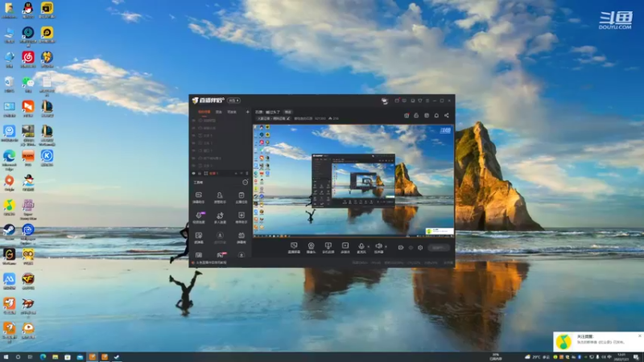Mute the microphone in bottom toolbar
The width and height of the screenshot is (644, 362).
[x=361, y=246]
